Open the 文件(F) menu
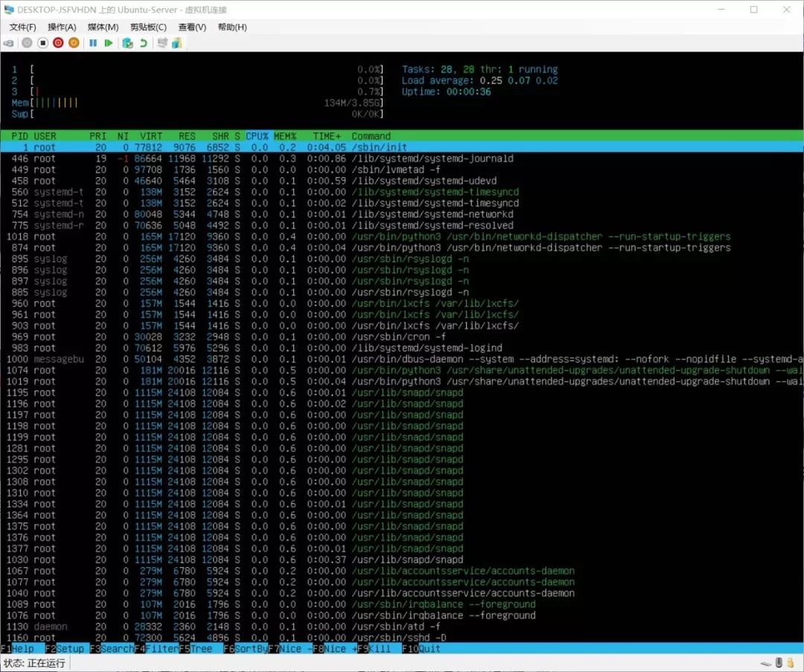804x672 pixels. pos(22,28)
